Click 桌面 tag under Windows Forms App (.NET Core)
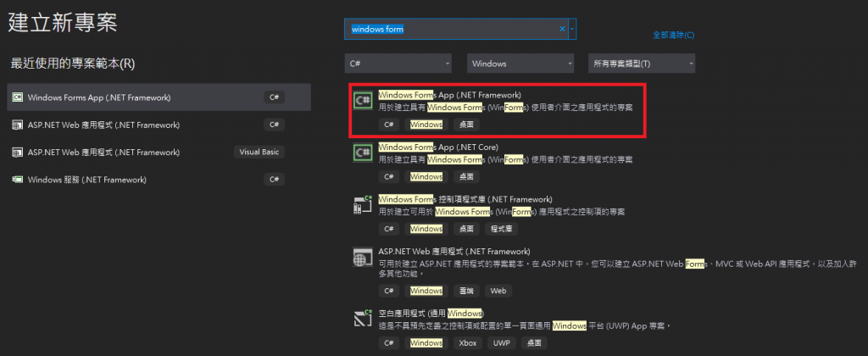868x356 pixels. 467,176
